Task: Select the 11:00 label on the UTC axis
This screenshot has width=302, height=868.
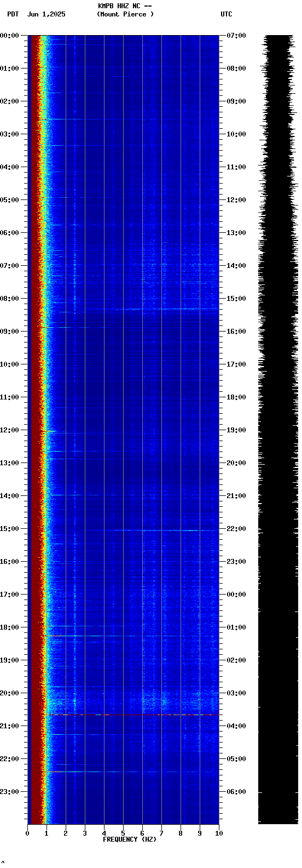Action: (236, 167)
